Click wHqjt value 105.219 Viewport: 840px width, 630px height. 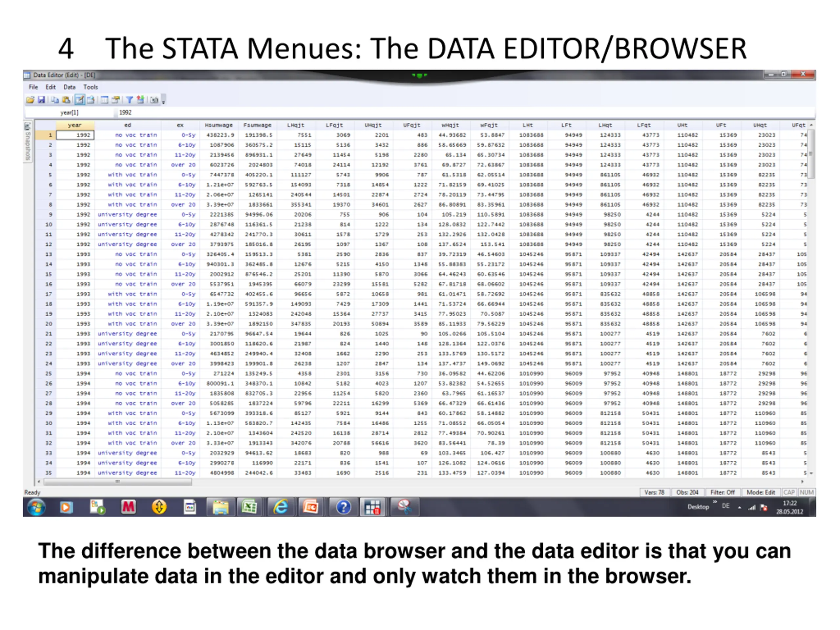tap(451, 215)
